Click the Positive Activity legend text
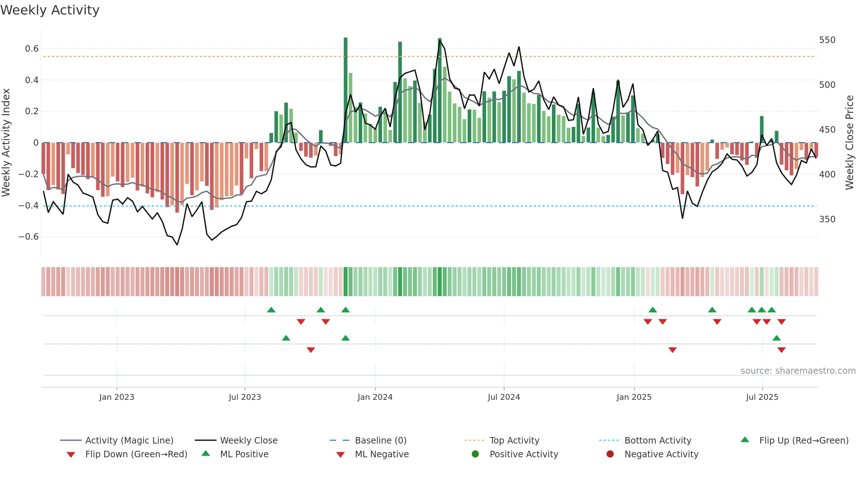This screenshot has width=868, height=488. click(x=524, y=454)
